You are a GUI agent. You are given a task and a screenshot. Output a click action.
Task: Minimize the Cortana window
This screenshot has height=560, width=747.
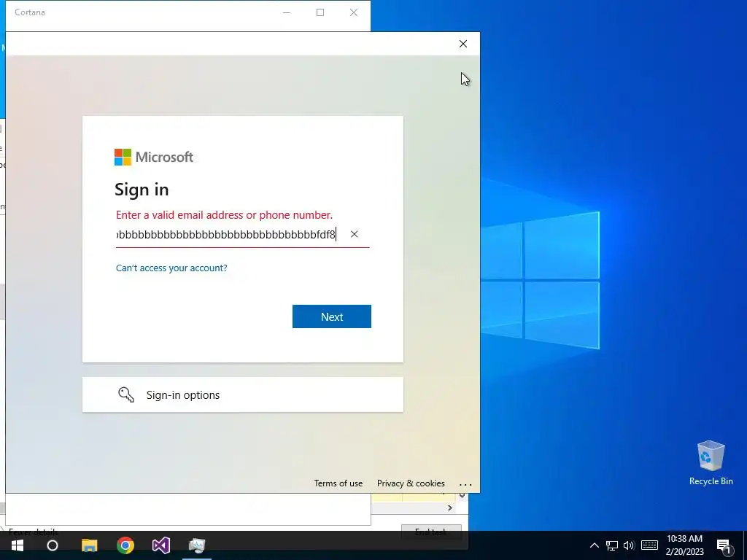pyautogui.click(x=287, y=12)
